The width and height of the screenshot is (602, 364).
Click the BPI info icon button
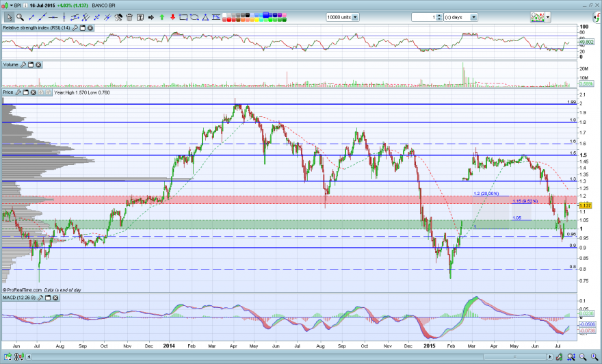pos(25,5)
